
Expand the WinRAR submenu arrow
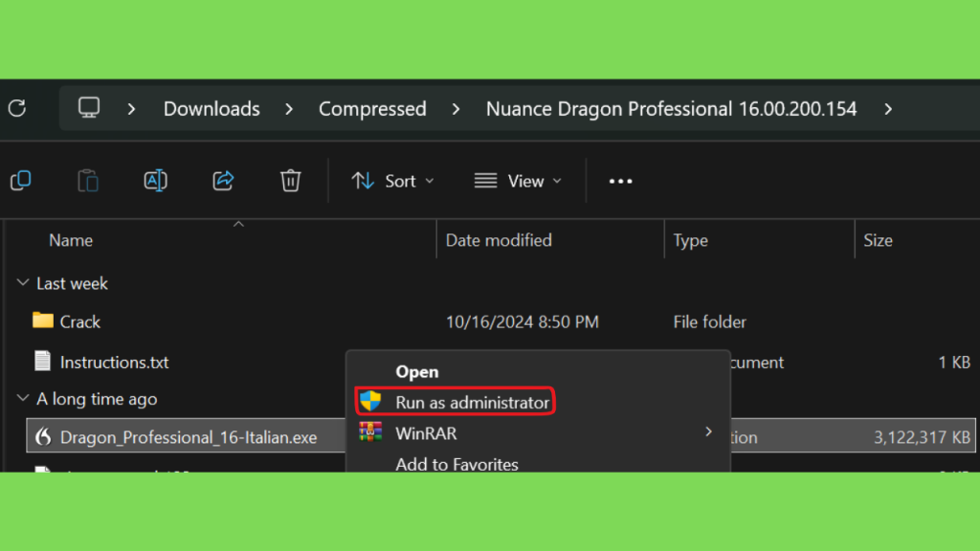(708, 431)
